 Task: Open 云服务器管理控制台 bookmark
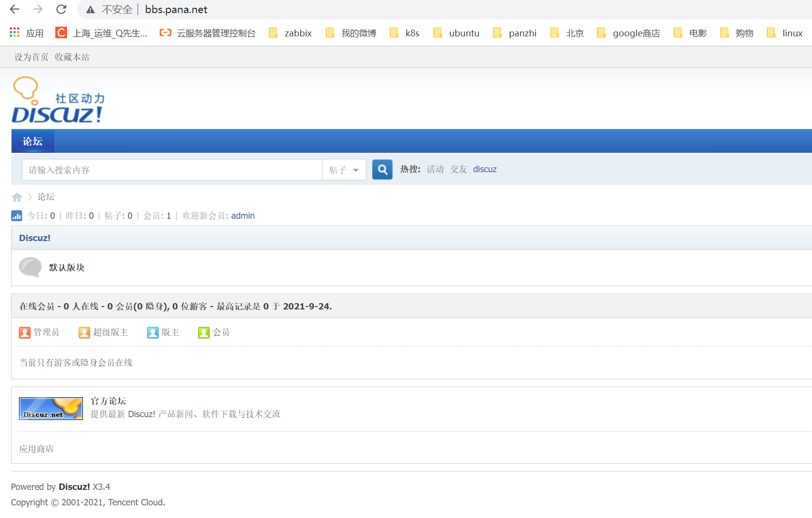click(208, 33)
